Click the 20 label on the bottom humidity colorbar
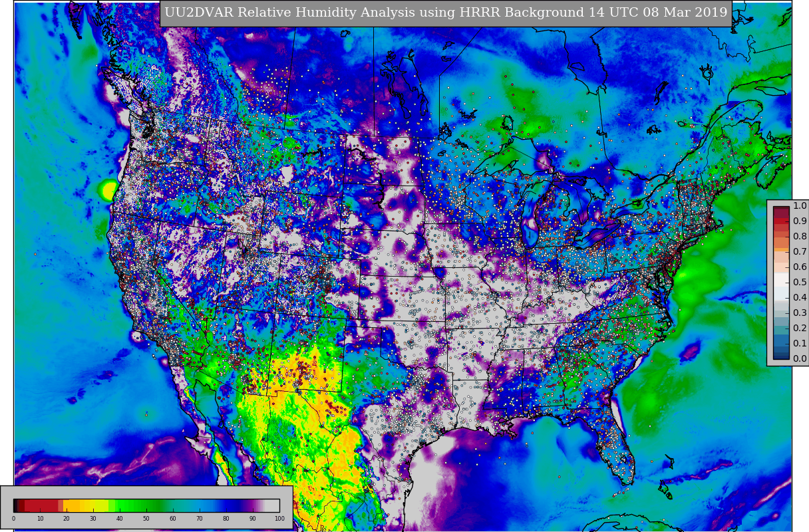The width and height of the screenshot is (809, 532). 67,518
